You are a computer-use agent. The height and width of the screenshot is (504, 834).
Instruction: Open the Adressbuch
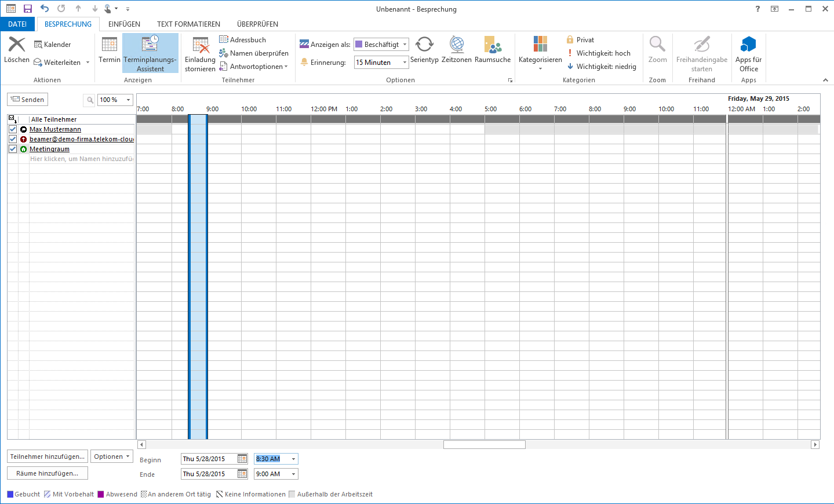[x=242, y=39]
